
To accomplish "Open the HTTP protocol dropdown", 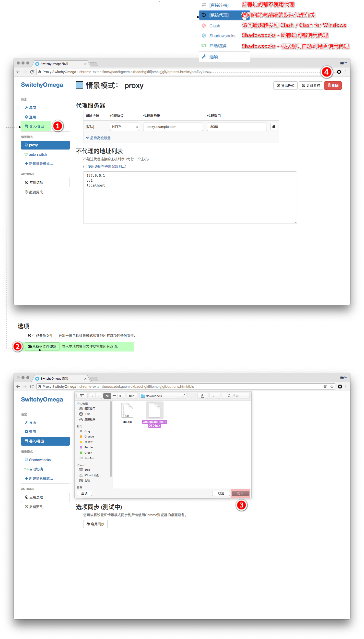I will click(x=124, y=127).
